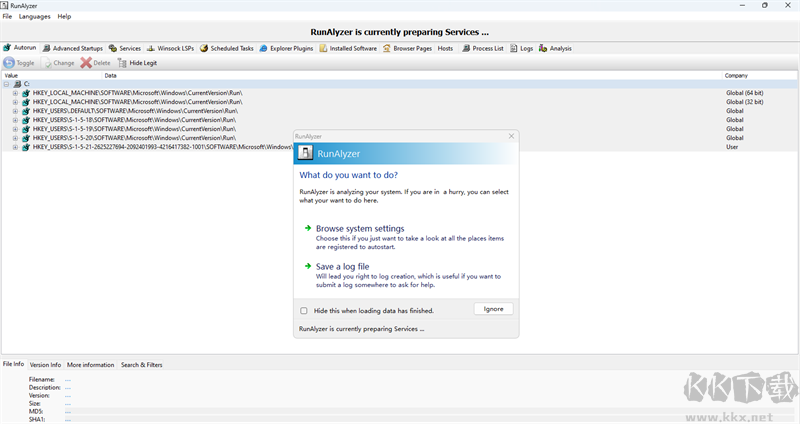Expand the HKEY_USERS\S-1-5-18 Run key
Viewport: 800px width, 424px height.
(x=16, y=120)
